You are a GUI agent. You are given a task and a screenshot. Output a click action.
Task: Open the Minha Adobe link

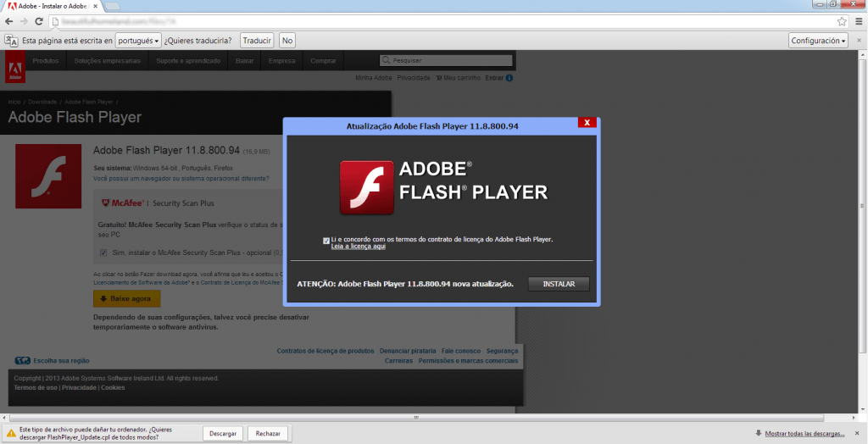pos(374,78)
